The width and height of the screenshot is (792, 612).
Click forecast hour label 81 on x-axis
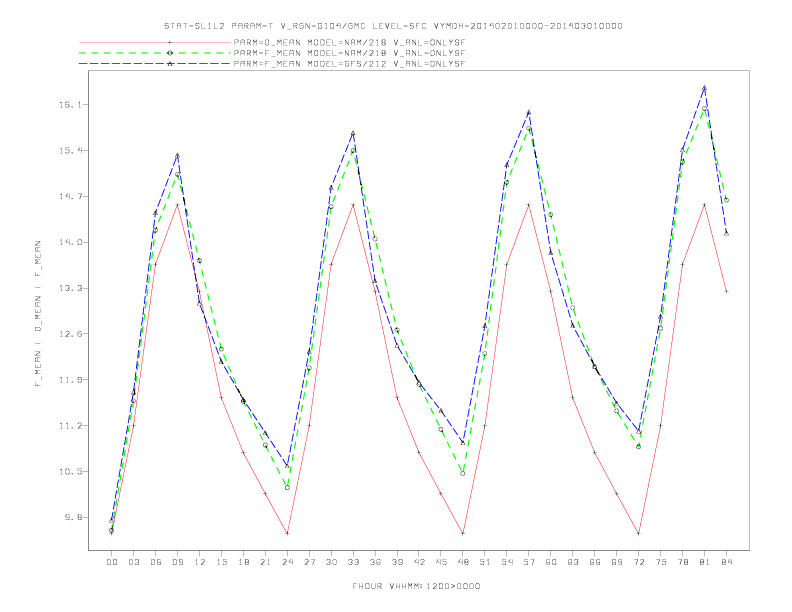point(705,562)
